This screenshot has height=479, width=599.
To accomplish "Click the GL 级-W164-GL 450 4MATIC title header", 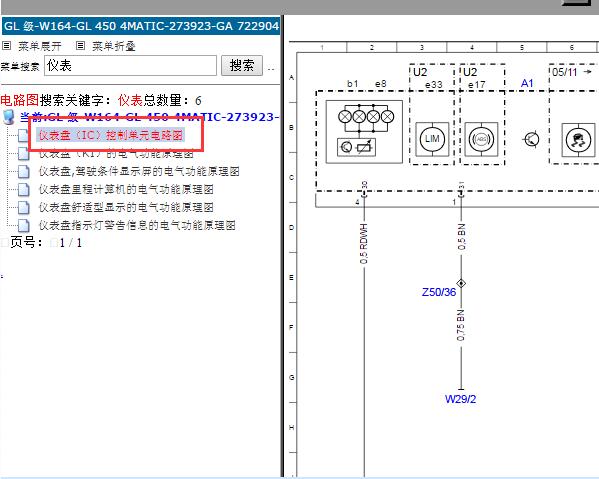I will pyautogui.click(x=141, y=26).
